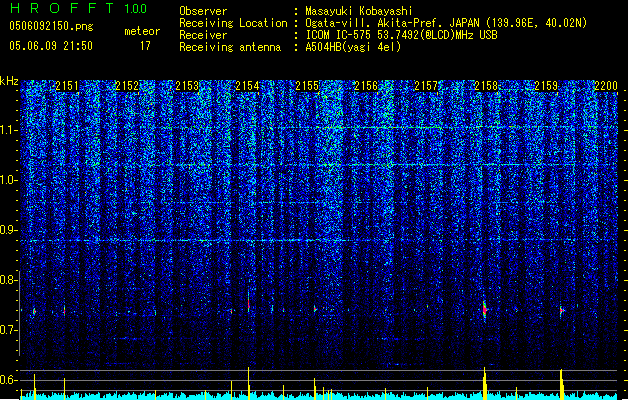
Task: Click the 2153 time marker
Action: pyautogui.click(x=187, y=86)
